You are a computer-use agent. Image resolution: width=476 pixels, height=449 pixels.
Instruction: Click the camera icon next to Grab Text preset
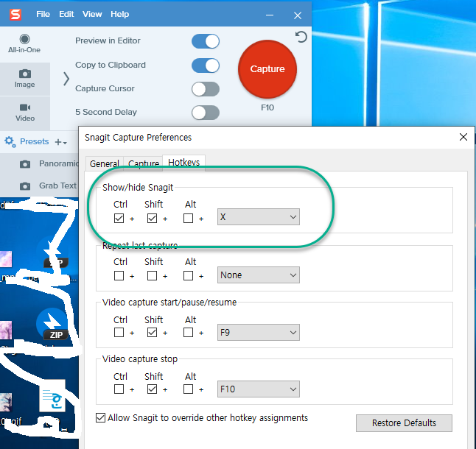coord(25,185)
